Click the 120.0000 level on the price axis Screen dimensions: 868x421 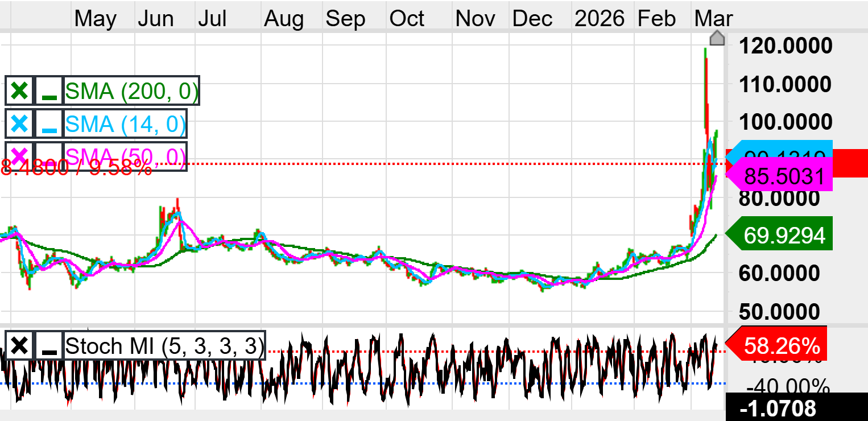pyautogui.click(x=785, y=46)
